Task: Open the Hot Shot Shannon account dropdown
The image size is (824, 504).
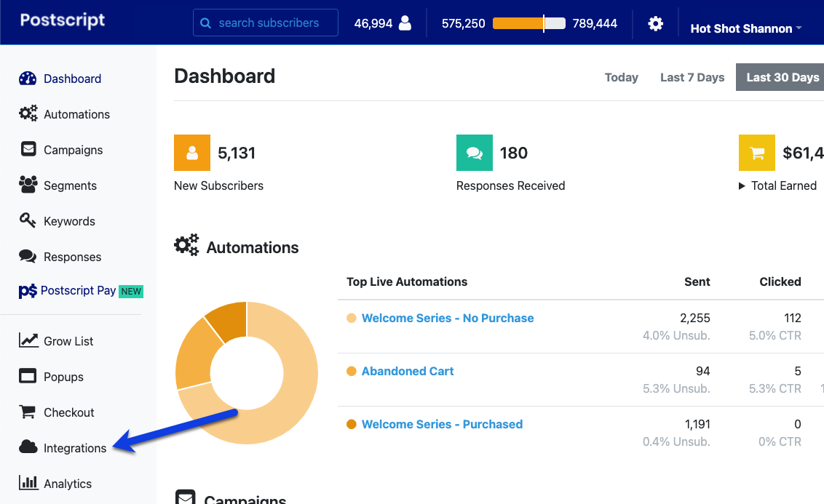Action: pos(745,28)
